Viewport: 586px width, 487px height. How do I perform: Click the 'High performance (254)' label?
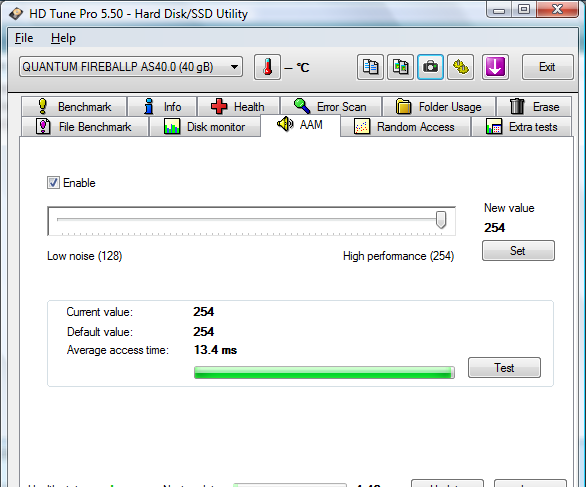tap(398, 256)
